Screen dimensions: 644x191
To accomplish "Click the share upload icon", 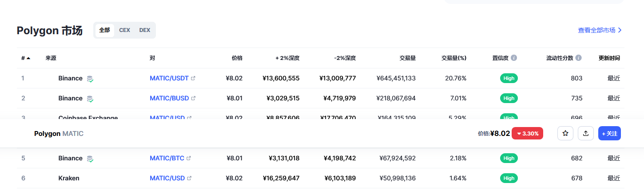I will click(x=586, y=133).
